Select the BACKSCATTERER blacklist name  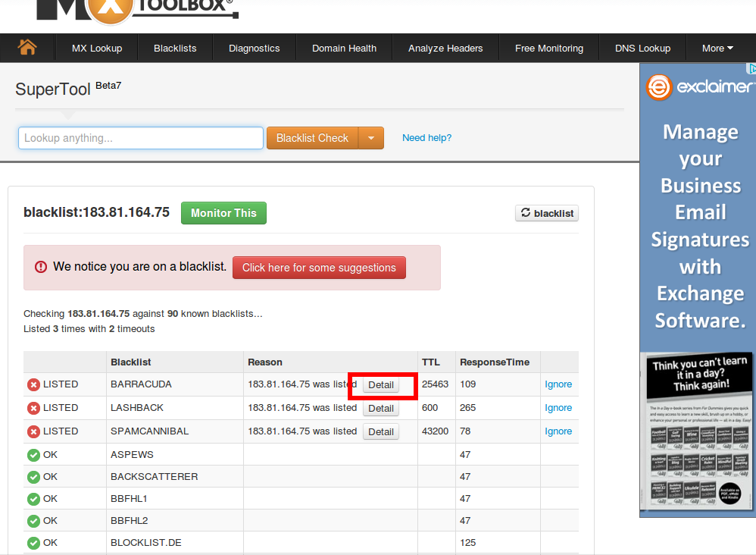click(x=155, y=477)
